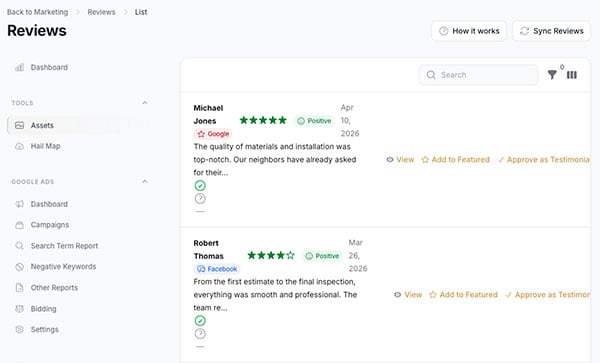The height and width of the screenshot is (363, 600).
Task: Click the image icon beside Assets
Action: tap(20, 125)
